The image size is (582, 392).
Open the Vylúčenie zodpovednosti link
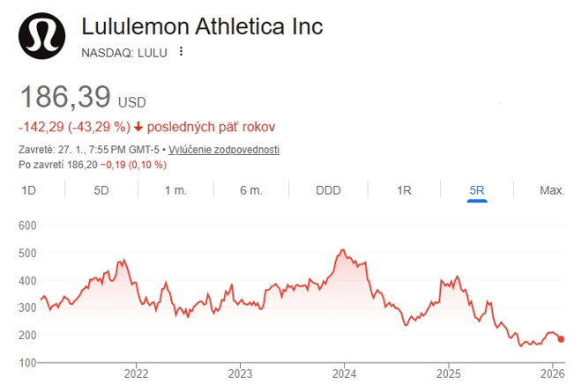[224, 150]
